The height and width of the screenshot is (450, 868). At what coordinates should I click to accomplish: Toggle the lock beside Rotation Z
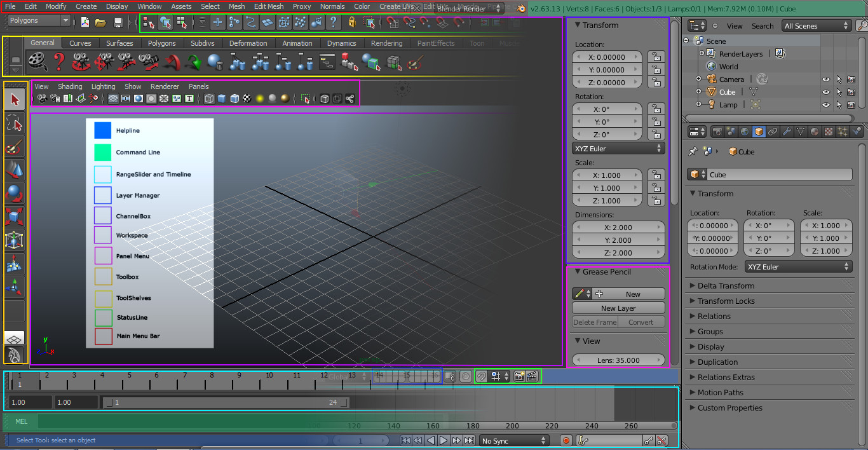tap(656, 135)
